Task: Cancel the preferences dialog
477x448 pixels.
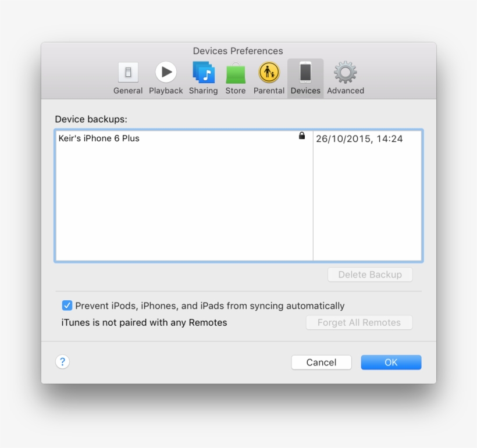Action: click(x=321, y=362)
